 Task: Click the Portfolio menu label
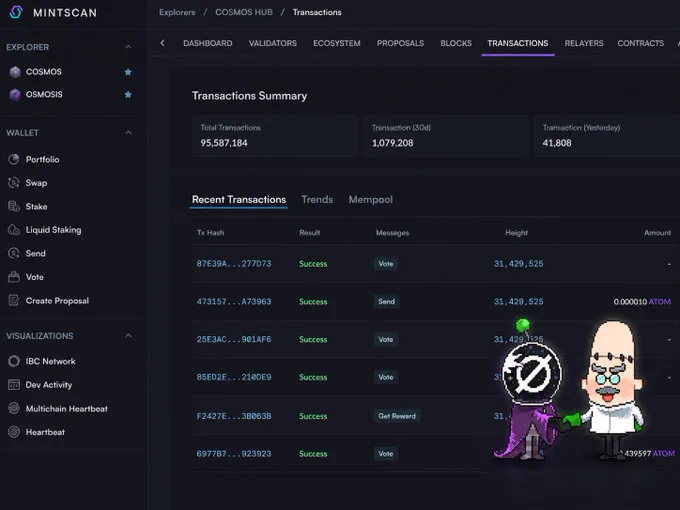point(42,160)
